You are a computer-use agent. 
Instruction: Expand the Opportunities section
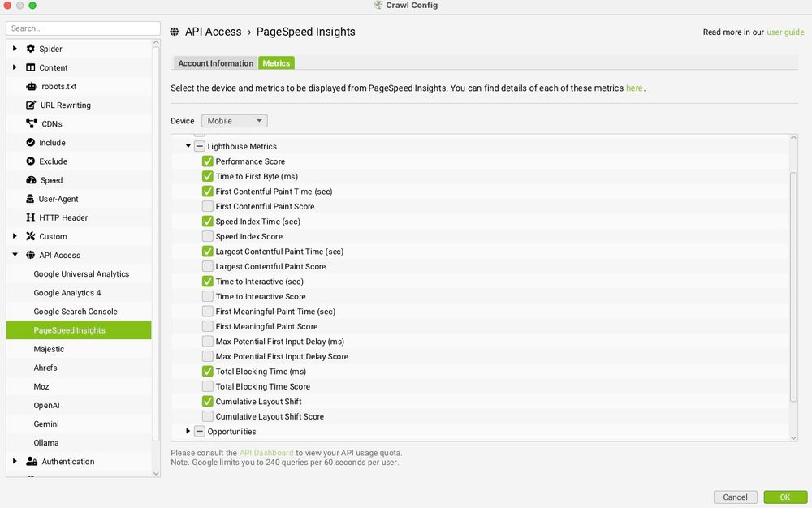(x=188, y=431)
